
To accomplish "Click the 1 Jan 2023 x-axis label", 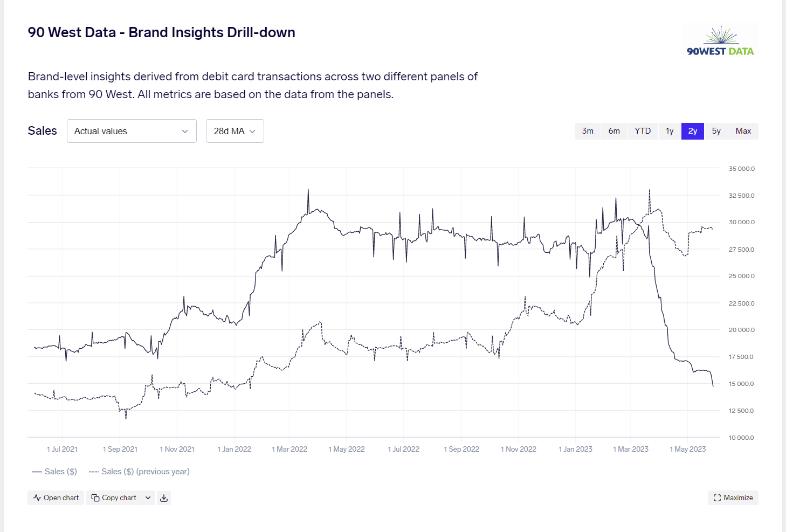I will tap(575, 449).
